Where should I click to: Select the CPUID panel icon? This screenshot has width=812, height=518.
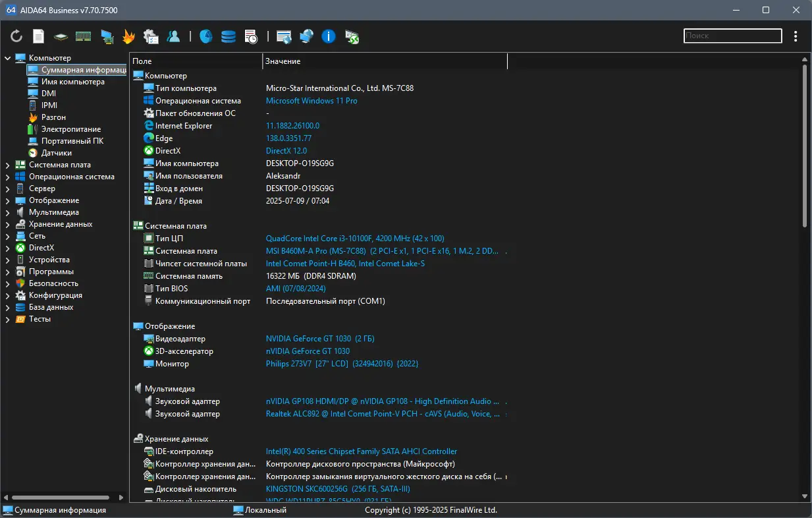click(61, 36)
